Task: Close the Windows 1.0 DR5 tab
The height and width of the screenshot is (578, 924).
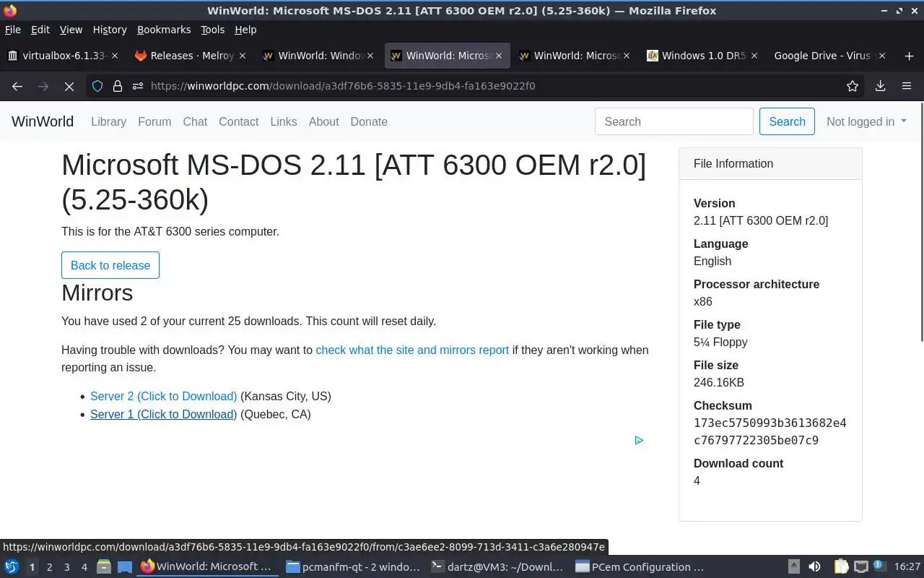Action: tap(754, 56)
